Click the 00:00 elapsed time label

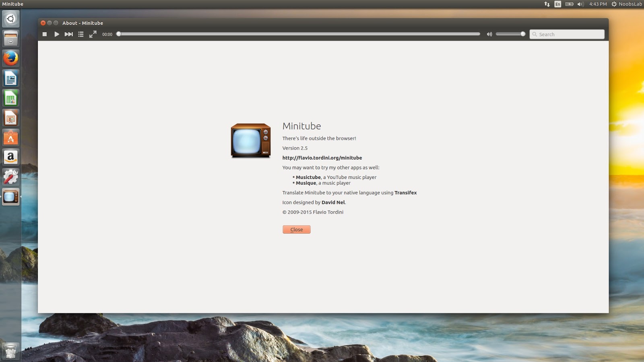click(107, 35)
